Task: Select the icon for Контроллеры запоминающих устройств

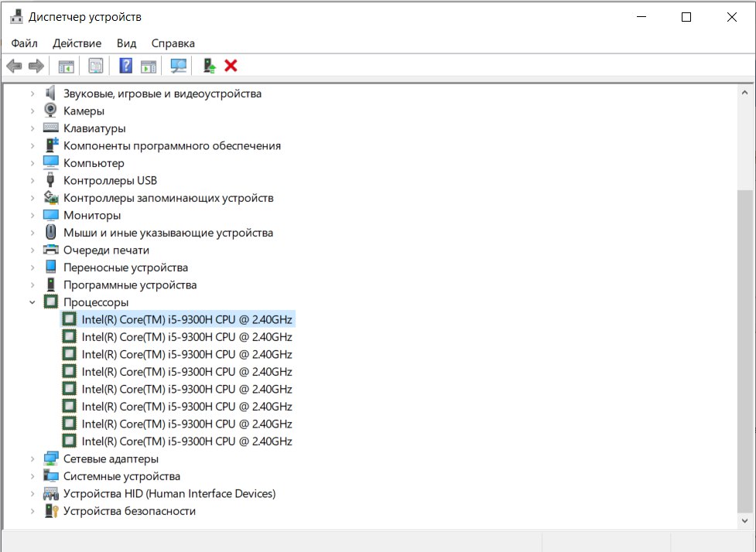Action: [50, 197]
